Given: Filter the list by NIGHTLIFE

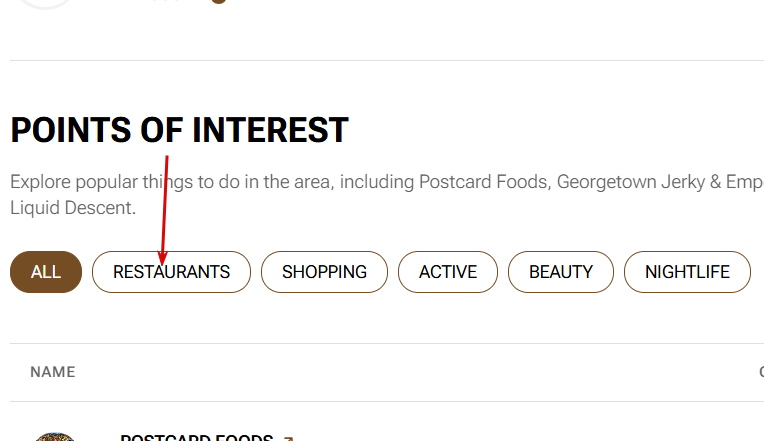Looking at the screenshot, I should coord(687,272).
